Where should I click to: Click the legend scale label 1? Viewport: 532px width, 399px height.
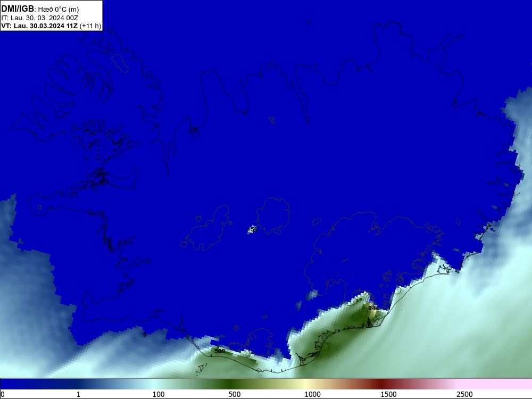click(78, 394)
